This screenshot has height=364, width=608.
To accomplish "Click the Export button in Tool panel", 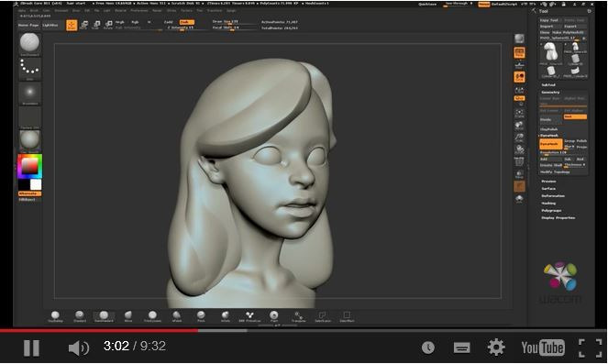I will (574, 27).
